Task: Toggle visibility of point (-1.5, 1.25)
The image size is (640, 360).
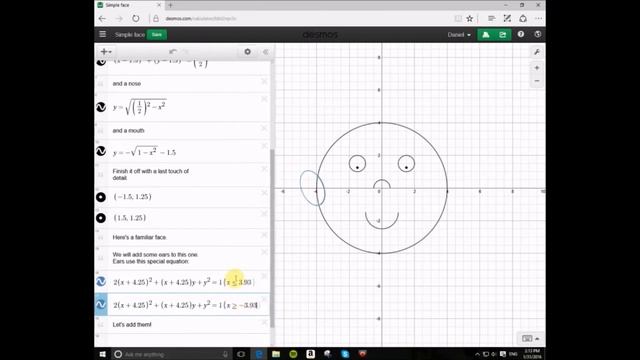Action: point(101,197)
